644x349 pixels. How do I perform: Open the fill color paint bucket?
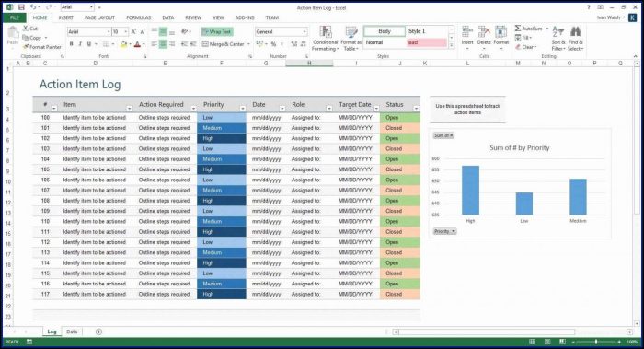(x=123, y=44)
